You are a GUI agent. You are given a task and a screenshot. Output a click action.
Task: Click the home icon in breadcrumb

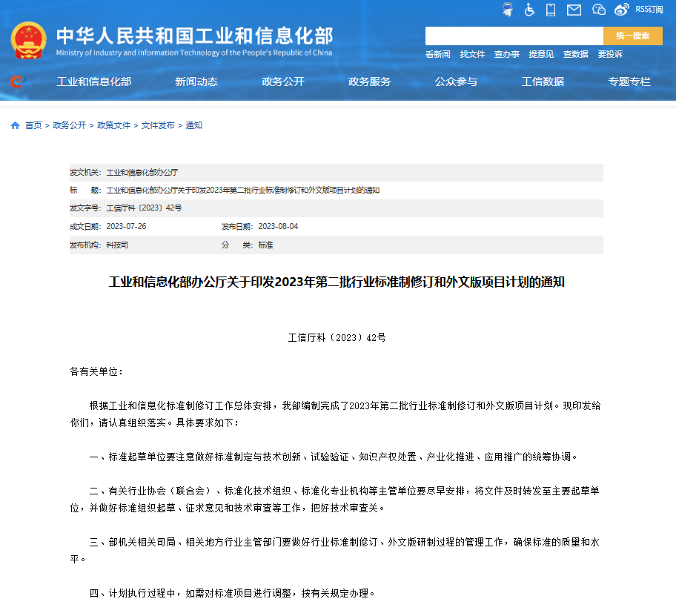click(x=15, y=125)
